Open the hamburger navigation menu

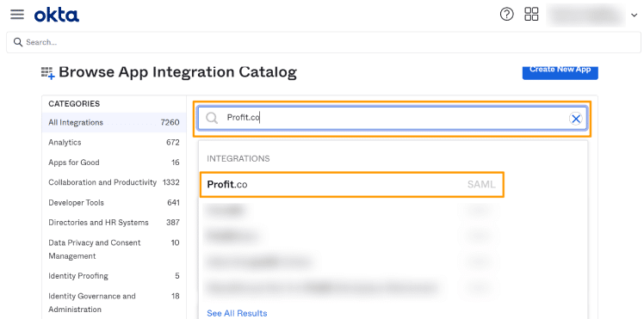(x=17, y=15)
